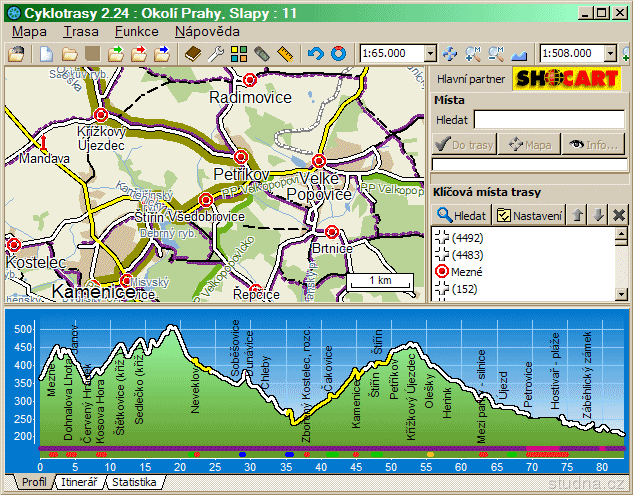Click the Nastavení button

point(530,215)
